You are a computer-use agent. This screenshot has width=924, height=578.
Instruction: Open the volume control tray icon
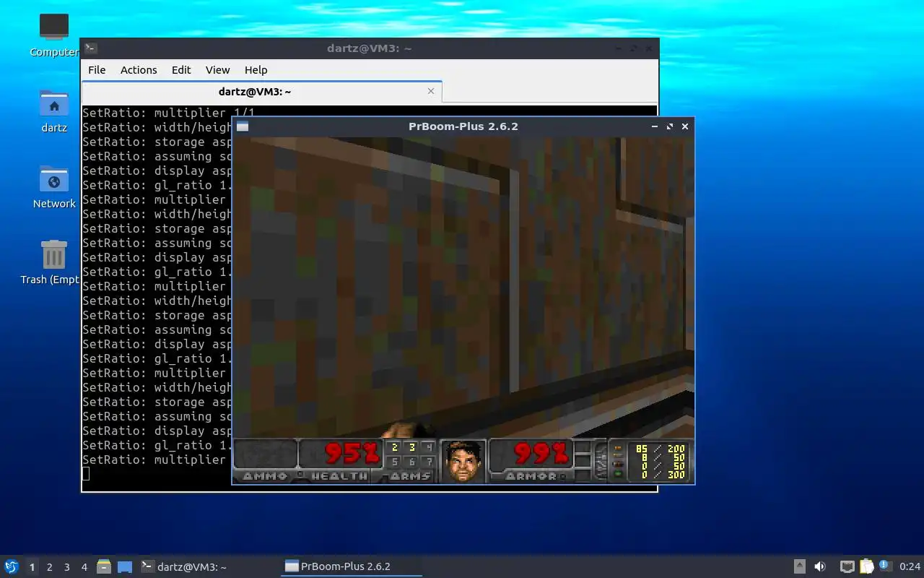pos(820,566)
